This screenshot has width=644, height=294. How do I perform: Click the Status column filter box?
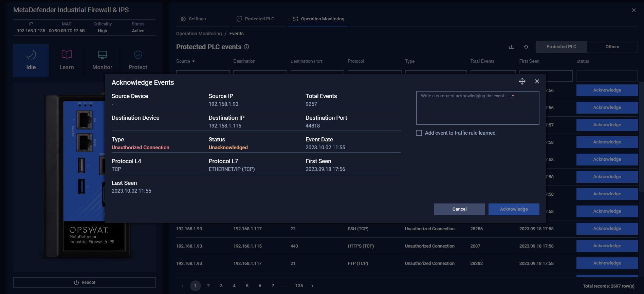click(x=607, y=76)
